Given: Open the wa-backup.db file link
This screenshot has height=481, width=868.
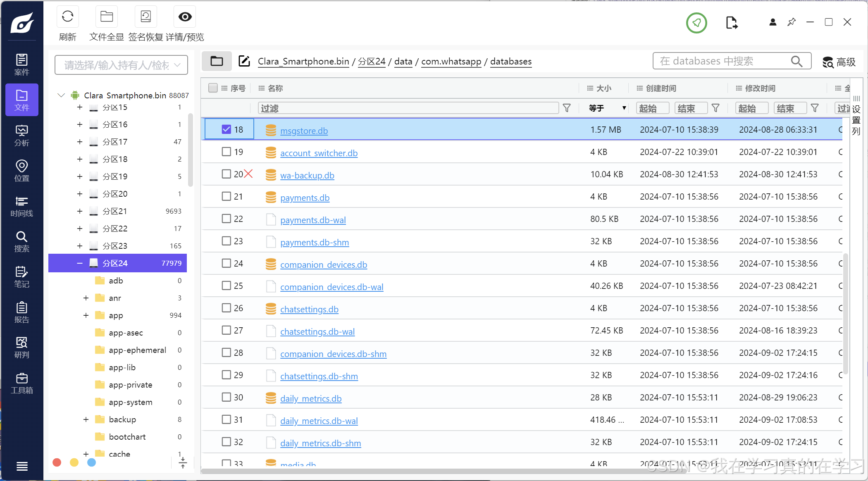Looking at the screenshot, I should [307, 175].
